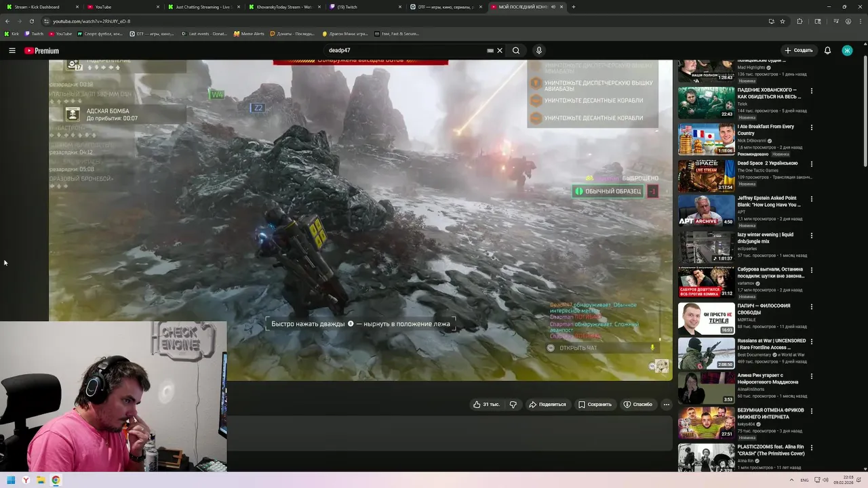868x488 pixels.
Task: Open options for 'lazy winter evening' video
Action: pos(812,236)
